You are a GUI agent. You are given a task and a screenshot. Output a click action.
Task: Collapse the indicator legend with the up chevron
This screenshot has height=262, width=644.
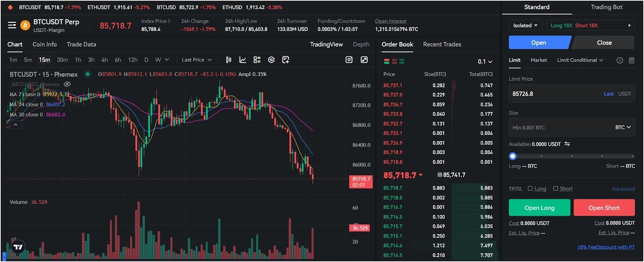15,125
